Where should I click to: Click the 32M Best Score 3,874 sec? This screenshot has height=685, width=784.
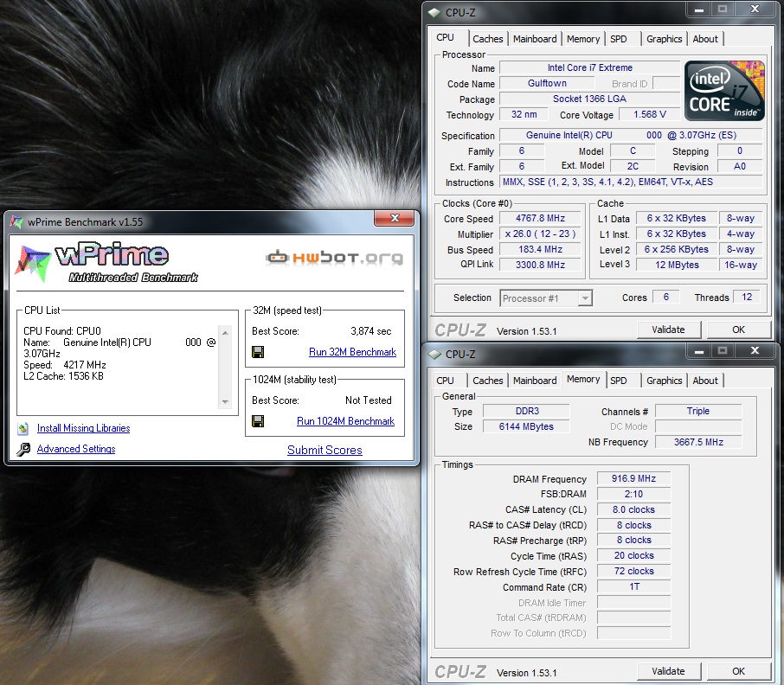[x=370, y=331]
